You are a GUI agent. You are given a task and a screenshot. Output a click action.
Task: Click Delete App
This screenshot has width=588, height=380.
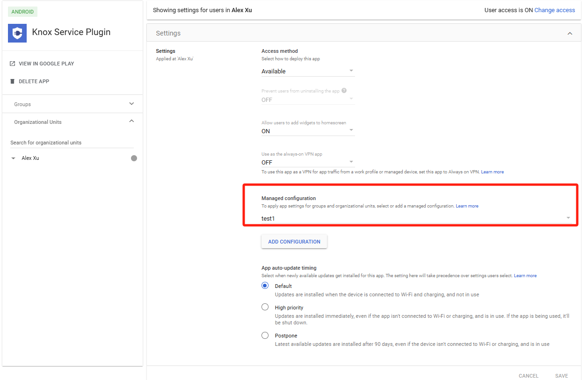point(34,81)
